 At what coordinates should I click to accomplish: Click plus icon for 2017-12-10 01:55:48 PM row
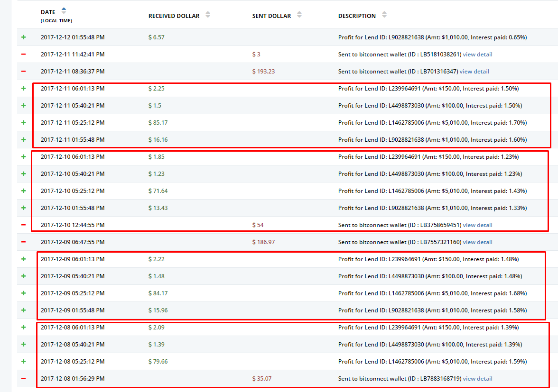point(24,208)
